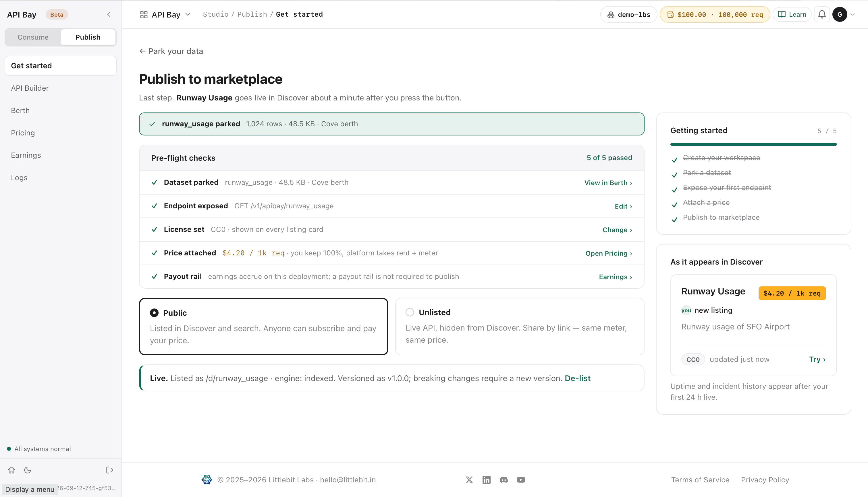Click the De-list link
Viewport: 868px width, 497px height.
point(577,378)
